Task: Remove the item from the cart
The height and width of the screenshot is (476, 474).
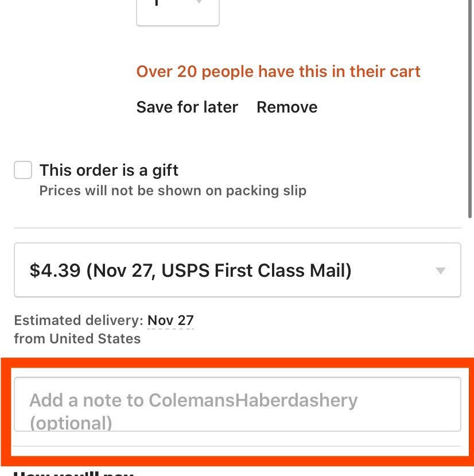Action: [x=287, y=107]
